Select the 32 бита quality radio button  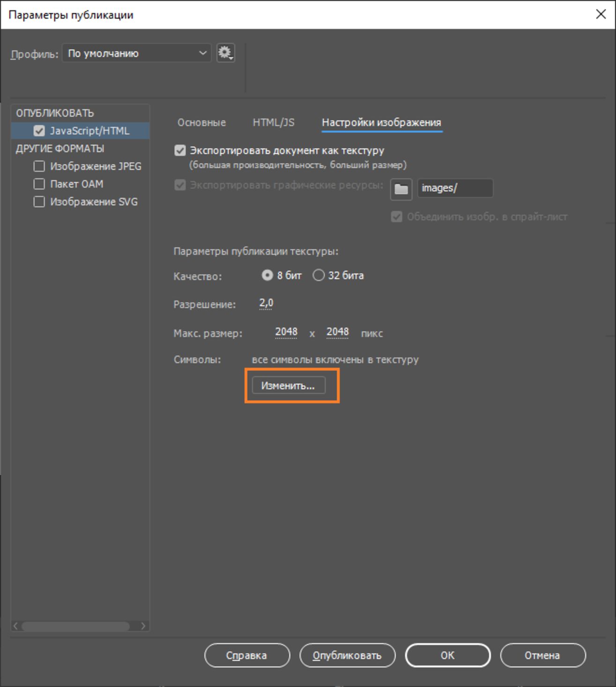[319, 276]
